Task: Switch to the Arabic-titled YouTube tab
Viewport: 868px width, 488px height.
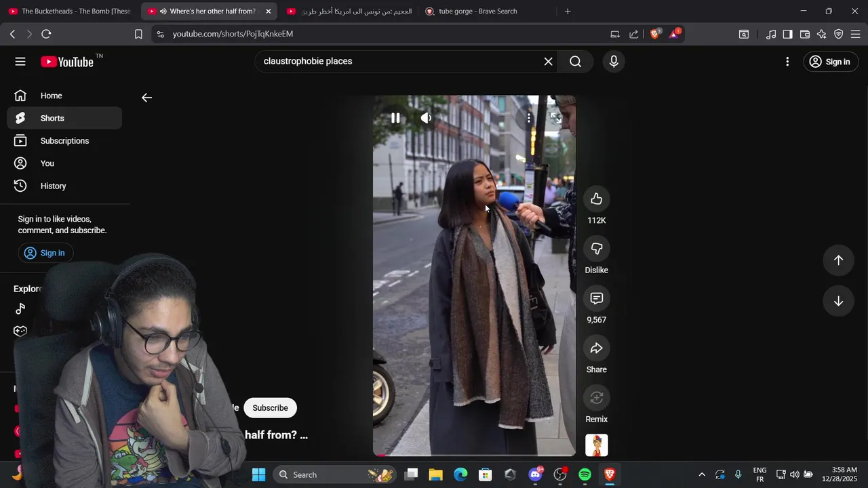Action: (x=349, y=12)
